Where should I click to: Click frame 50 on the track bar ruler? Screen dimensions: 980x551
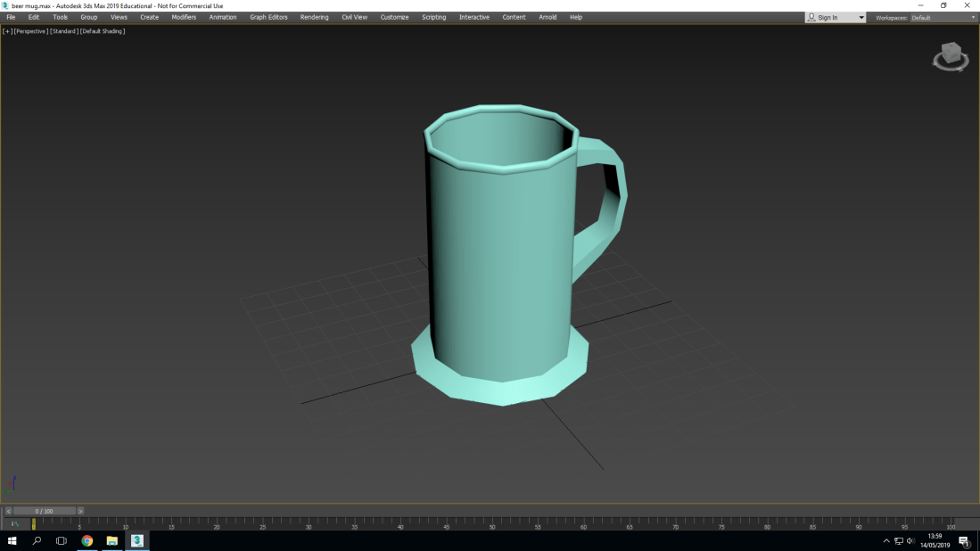pos(492,527)
